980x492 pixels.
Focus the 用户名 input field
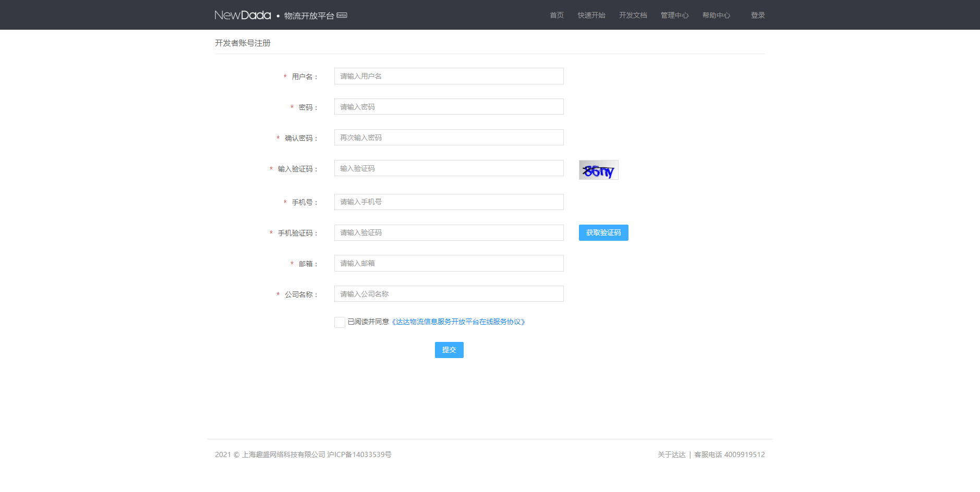pos(449,76)
